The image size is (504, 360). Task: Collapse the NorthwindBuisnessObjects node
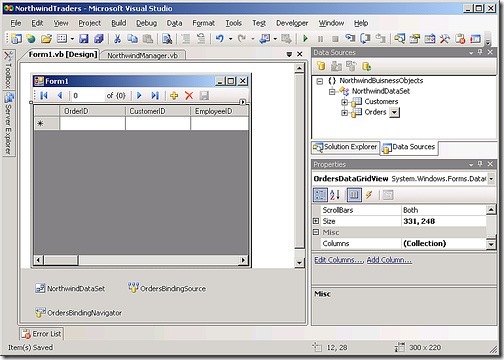pyautogui.click(x=320, y=81)
